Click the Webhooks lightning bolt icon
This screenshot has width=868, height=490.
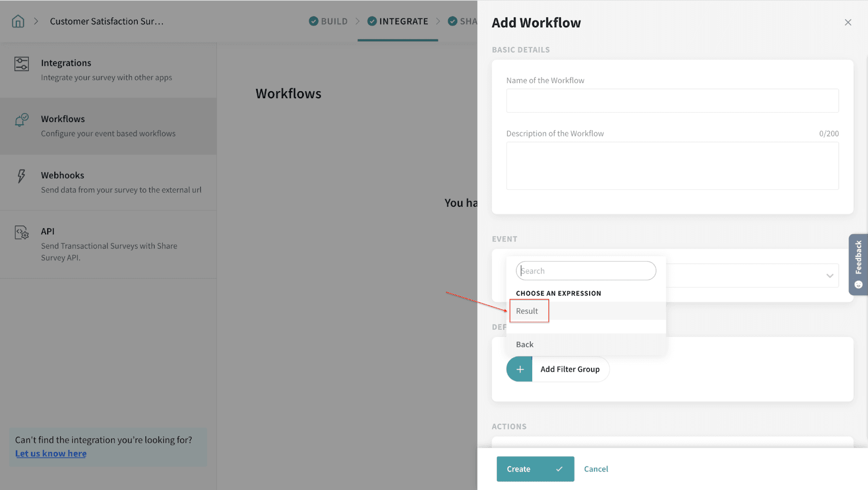[x=21, y=176]
